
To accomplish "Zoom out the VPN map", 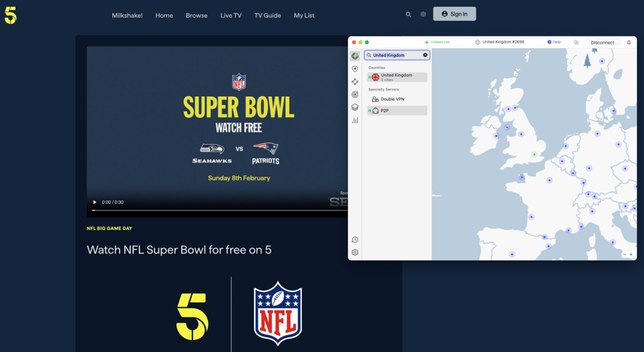I will click(x=625, y=254).
